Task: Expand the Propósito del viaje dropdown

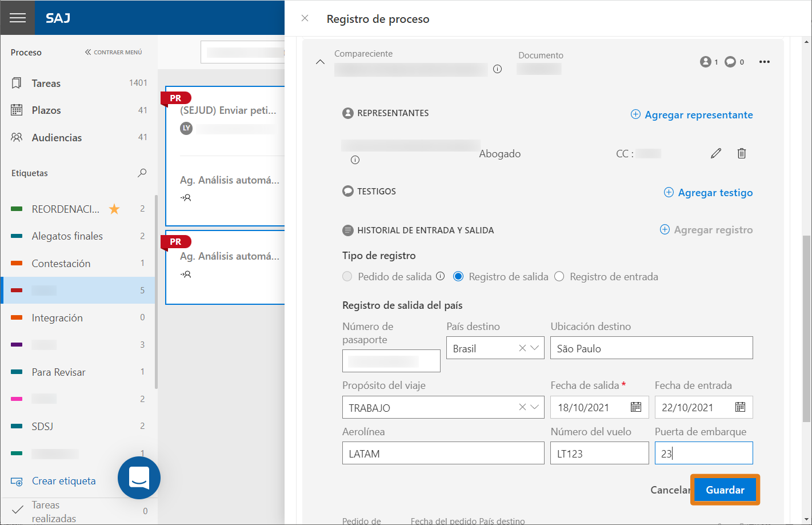Action: (x=535, y=407)
